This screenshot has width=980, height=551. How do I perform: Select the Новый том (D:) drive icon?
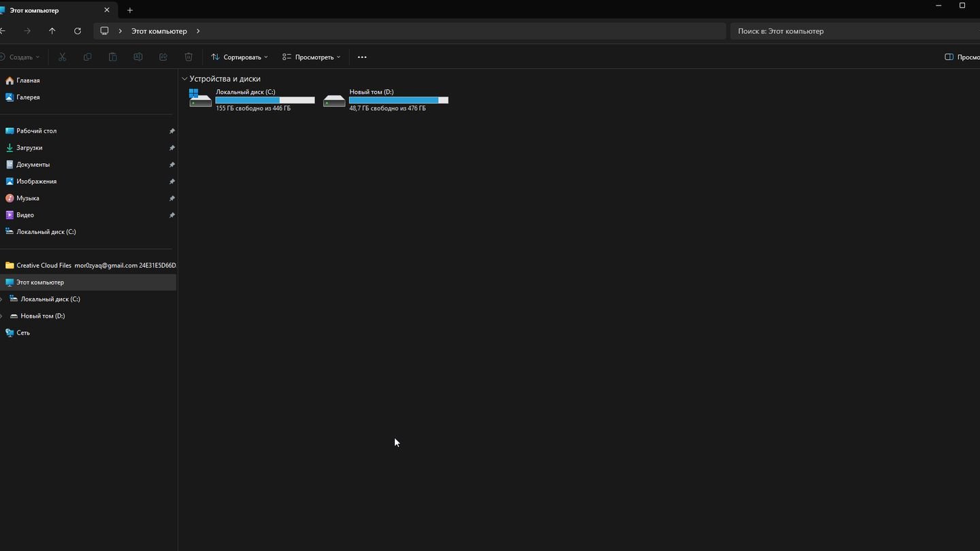[x=334, y=101]
